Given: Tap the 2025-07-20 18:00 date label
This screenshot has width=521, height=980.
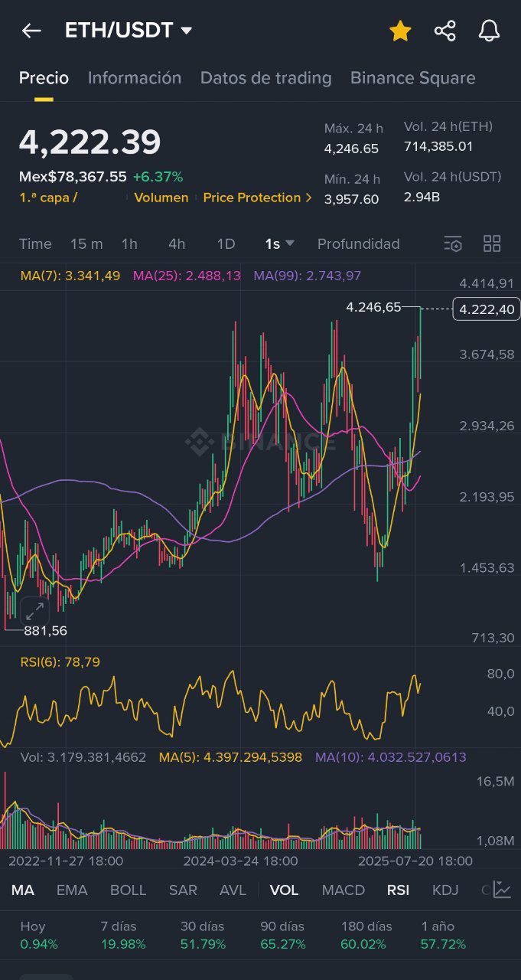Looking at the screenshot, I should click(x=415, y=861).
